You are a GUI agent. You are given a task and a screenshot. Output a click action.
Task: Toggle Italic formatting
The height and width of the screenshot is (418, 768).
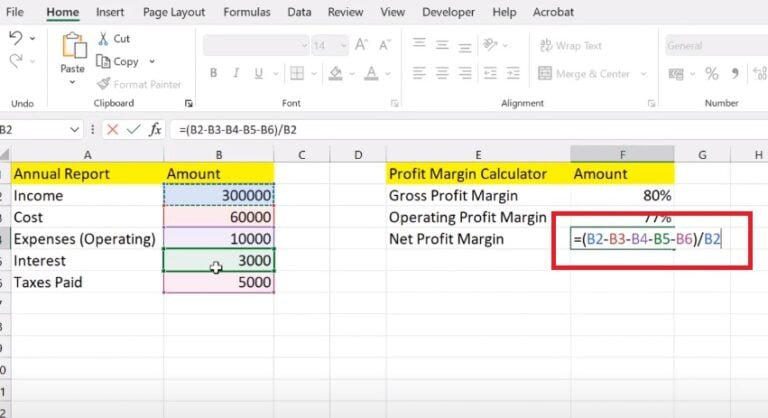237,73
